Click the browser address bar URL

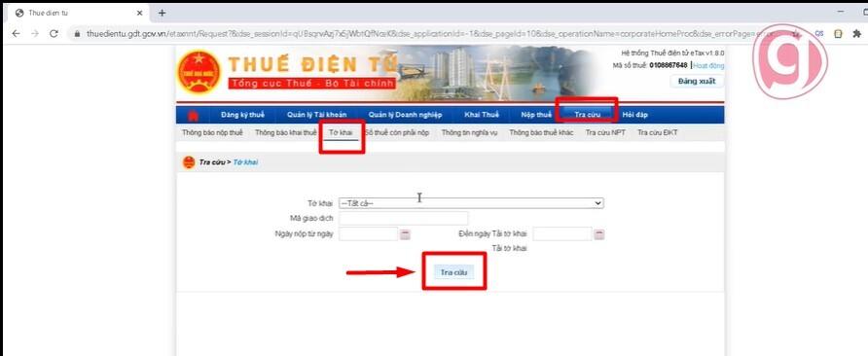(432, 34)
